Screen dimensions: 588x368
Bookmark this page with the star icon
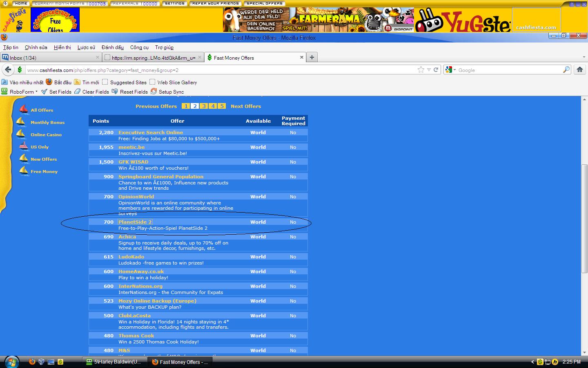[421, 70]
